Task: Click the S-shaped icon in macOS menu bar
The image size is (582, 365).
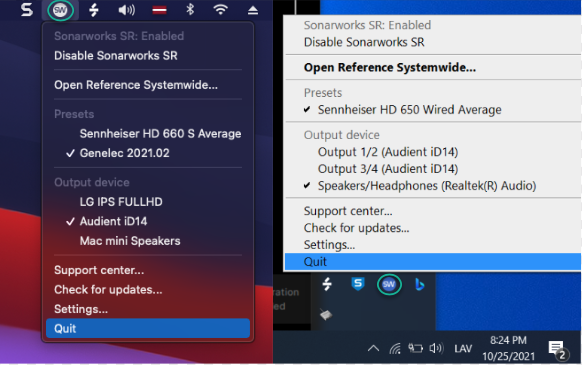Action: click(x=27, y=10)
